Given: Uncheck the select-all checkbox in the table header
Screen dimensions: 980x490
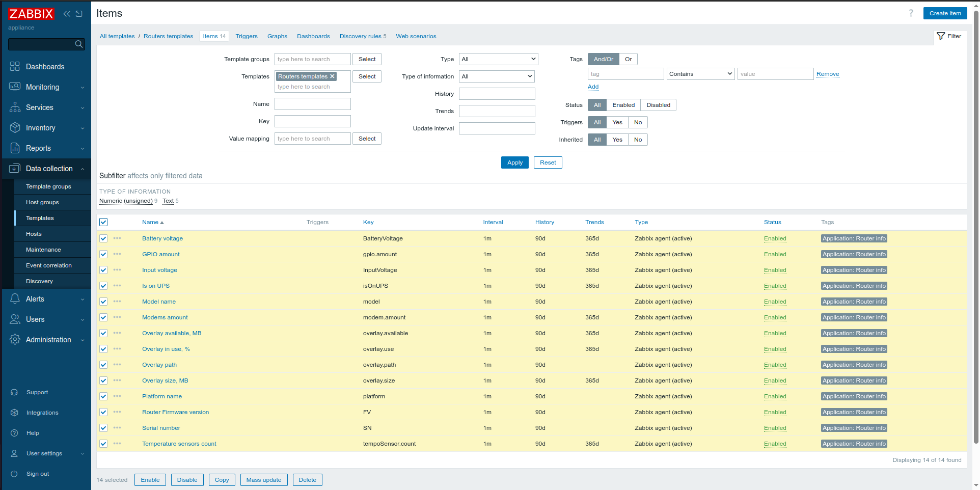Looking at the screenshot, I should [103, 222].
